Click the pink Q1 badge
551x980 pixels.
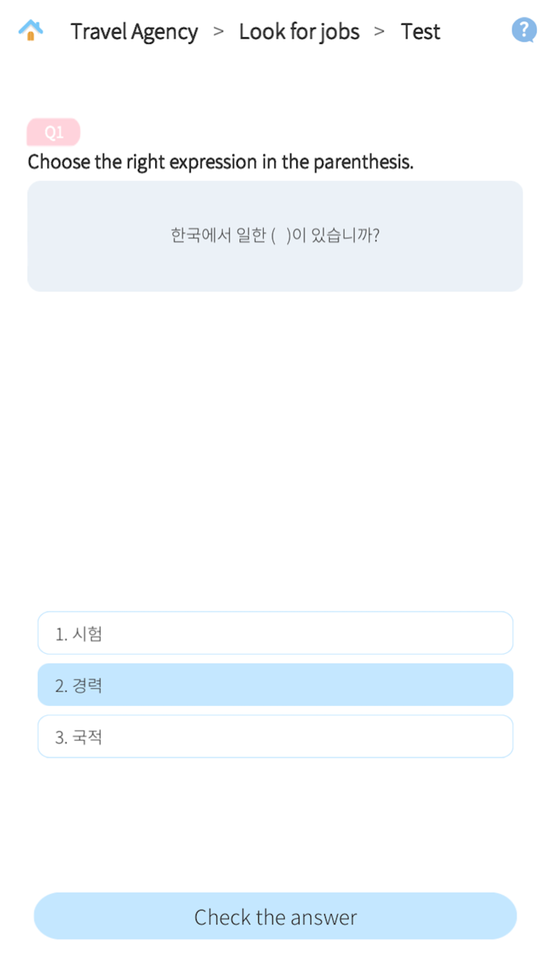pos(53,132)
